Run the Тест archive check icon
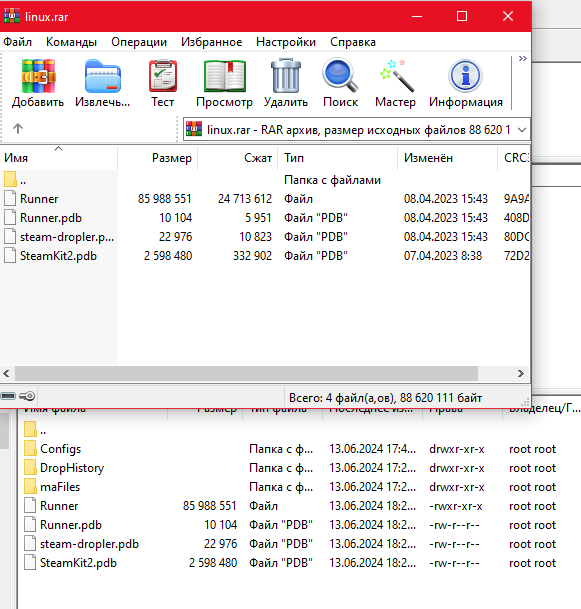Viewport: 581px width, 609px height. (x=163, y=76)
